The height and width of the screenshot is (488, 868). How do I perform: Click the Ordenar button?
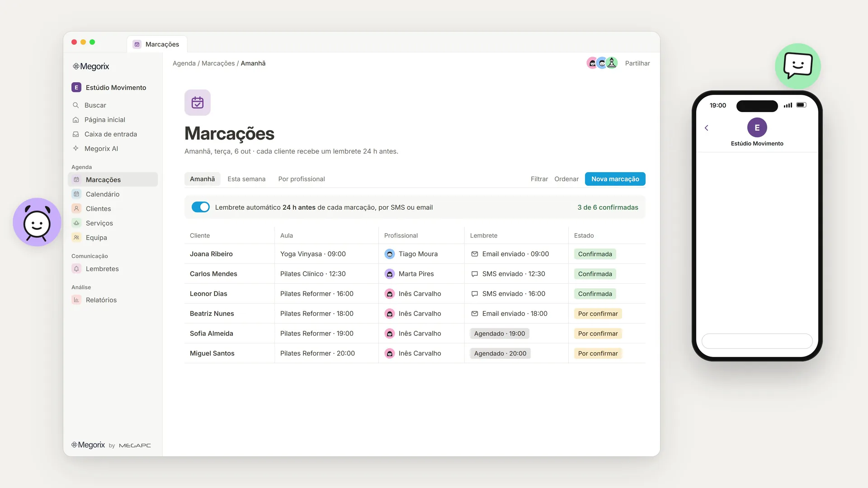pos(566,179)
